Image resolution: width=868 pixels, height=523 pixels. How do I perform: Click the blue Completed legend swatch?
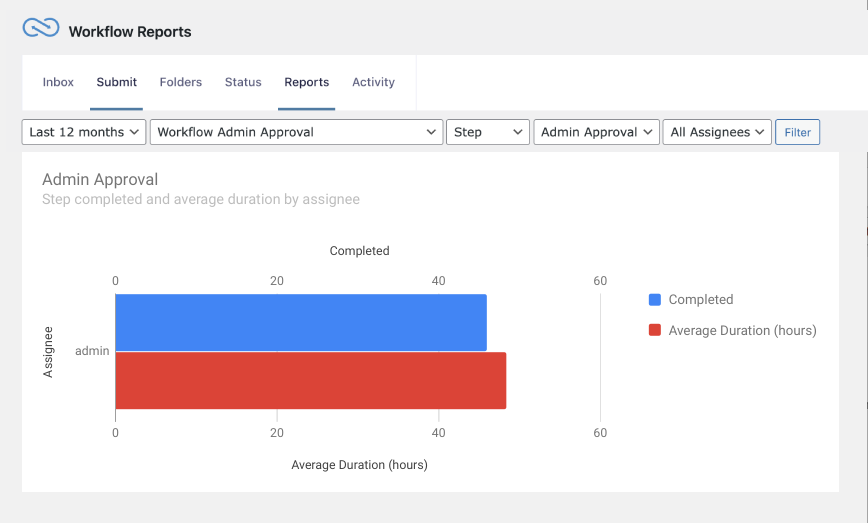(655, 299)
